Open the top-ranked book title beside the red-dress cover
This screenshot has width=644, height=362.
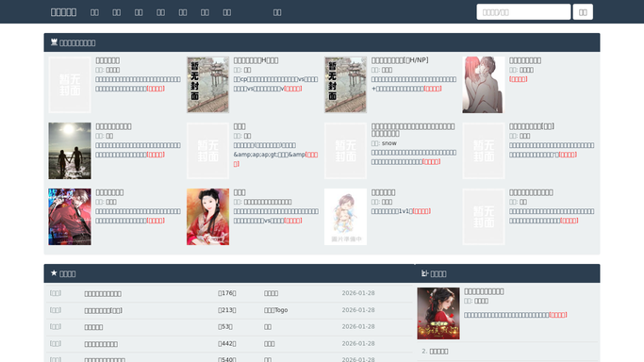click(484, 291)
